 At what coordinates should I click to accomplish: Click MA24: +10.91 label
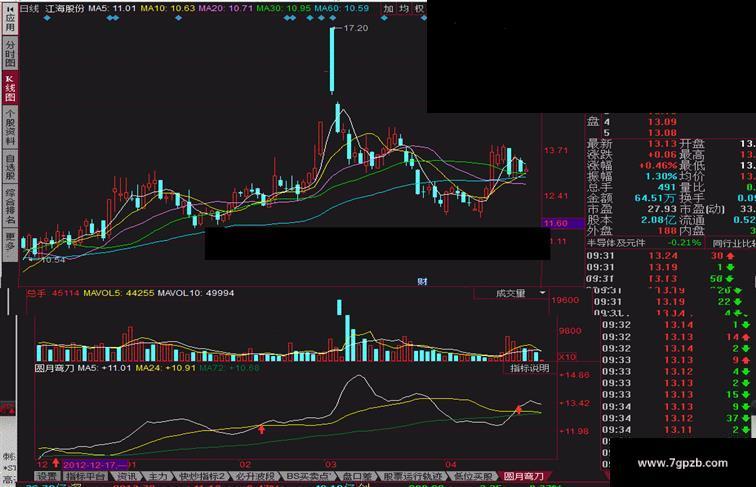click(165, 368)
